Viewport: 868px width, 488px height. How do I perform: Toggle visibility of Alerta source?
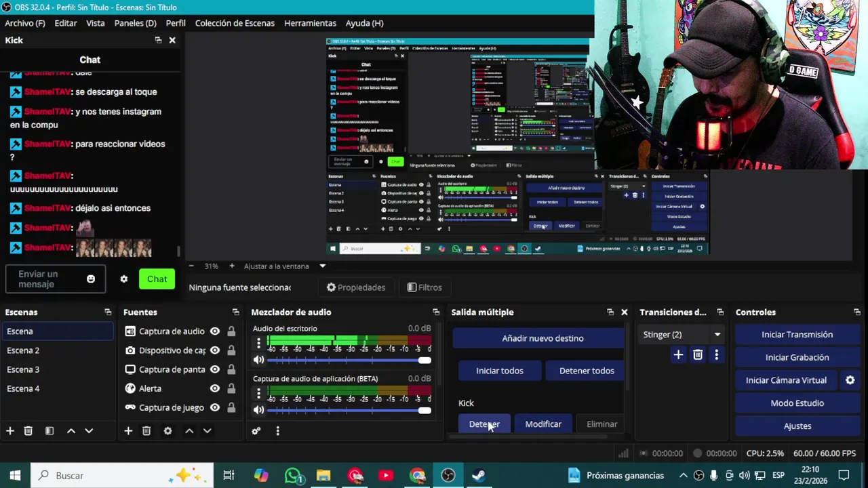coord(214,388)
